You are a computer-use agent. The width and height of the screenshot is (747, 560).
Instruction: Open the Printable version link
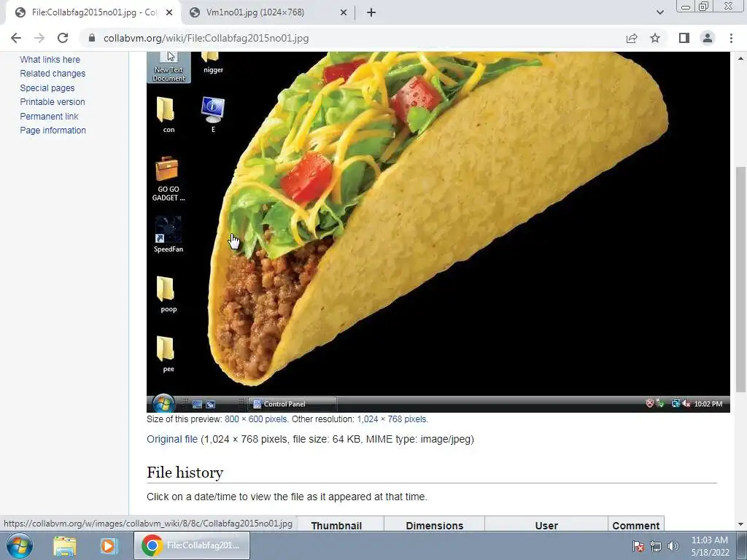click(x=53, y=102)
